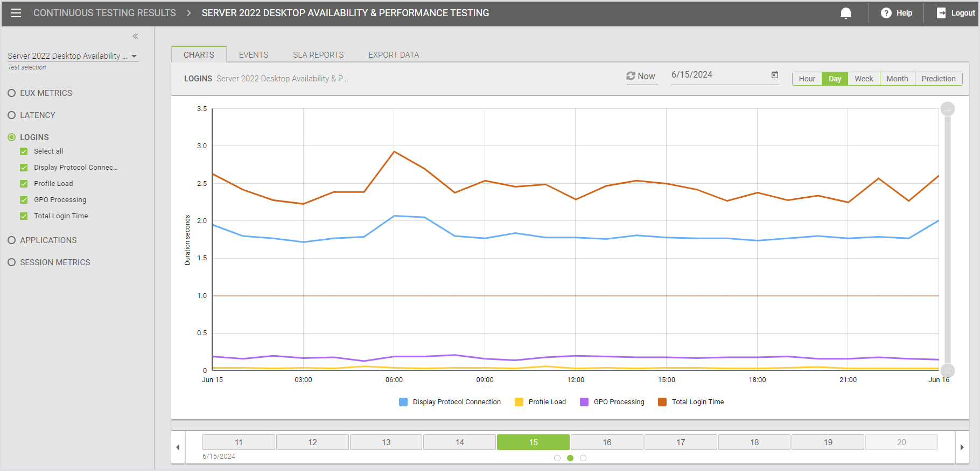The image size is (980, 471).
Task: Select the Prediction view button
Action: [938, 79]
